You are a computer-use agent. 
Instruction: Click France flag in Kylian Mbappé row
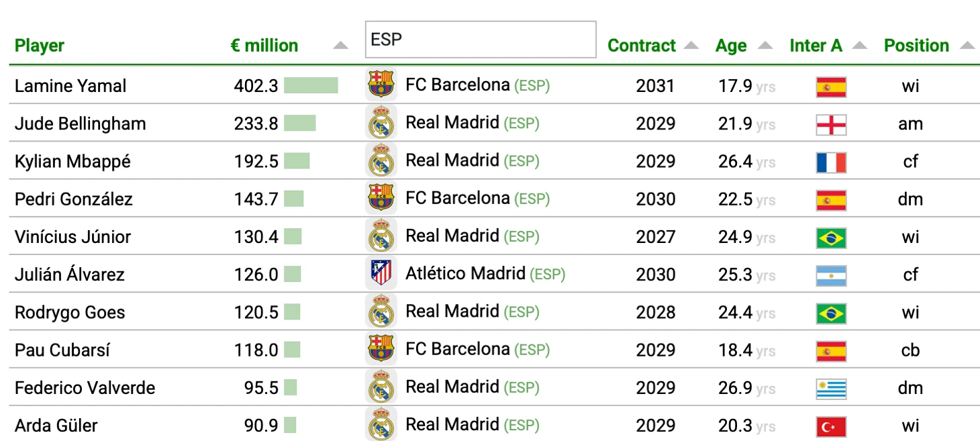pyautogui.click(x=830, y=162)
